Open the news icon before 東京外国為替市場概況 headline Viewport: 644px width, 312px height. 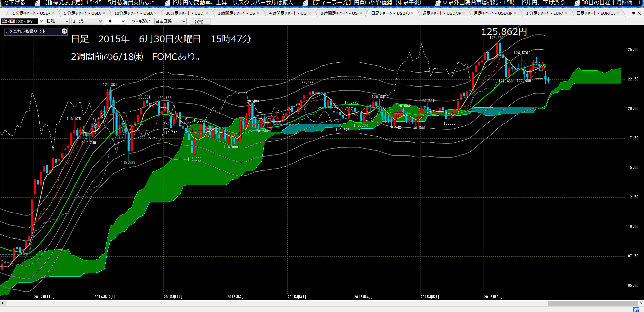coord(438,3)
